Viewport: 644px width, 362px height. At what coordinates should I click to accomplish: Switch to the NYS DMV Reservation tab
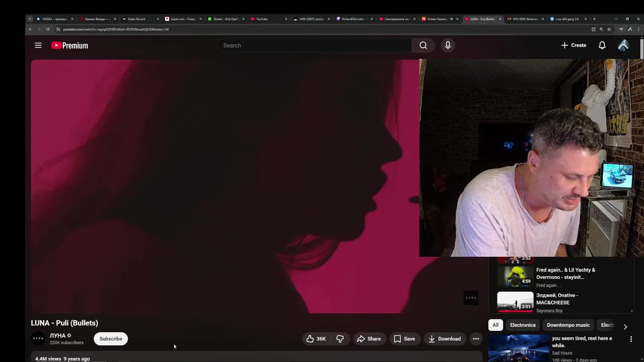point(525,19)
